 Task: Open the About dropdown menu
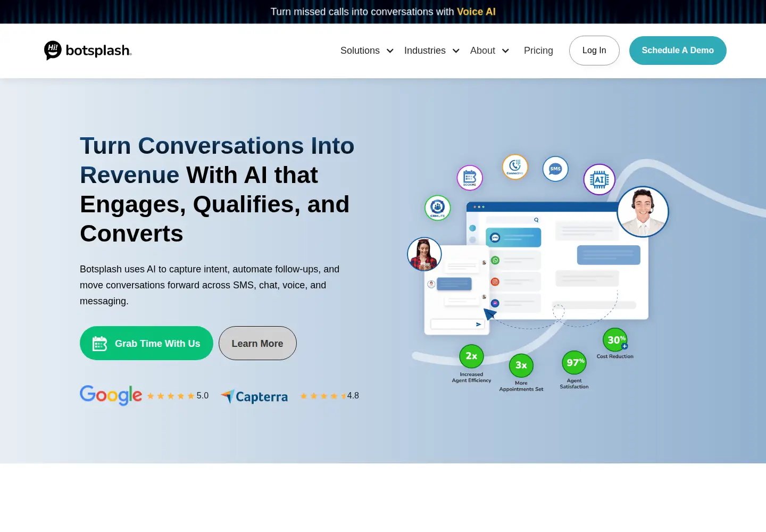[490, 51]
